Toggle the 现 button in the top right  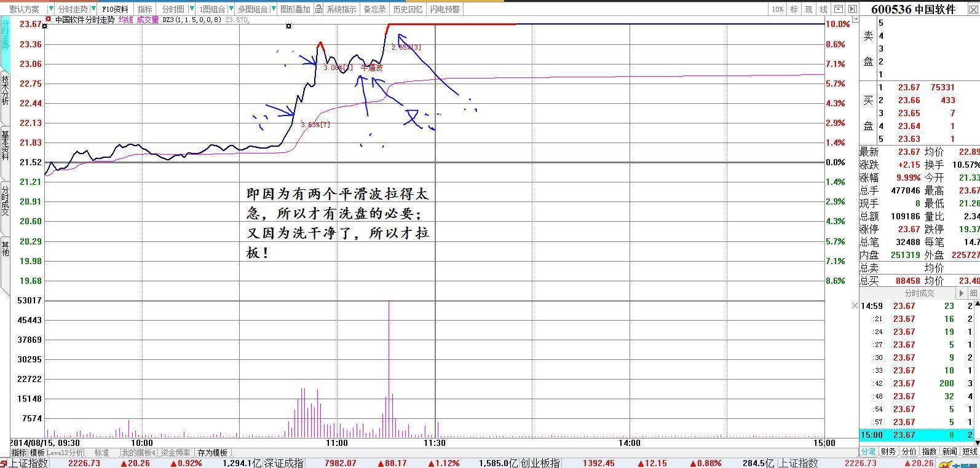(x=809, y=9)
